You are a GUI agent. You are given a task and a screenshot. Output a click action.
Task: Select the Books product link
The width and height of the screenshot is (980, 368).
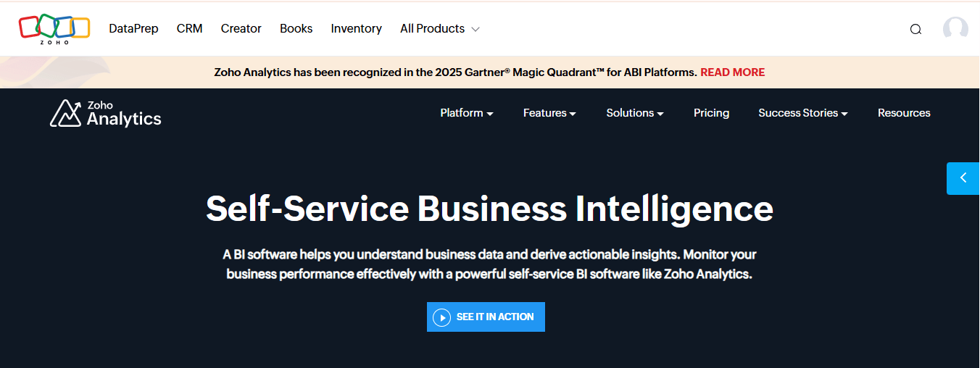pyautogui.click(x=296, y=29)
